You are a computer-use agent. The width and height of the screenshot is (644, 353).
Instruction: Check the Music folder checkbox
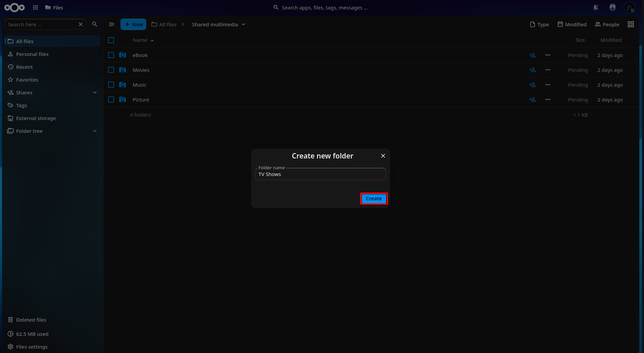pos(111,85)
